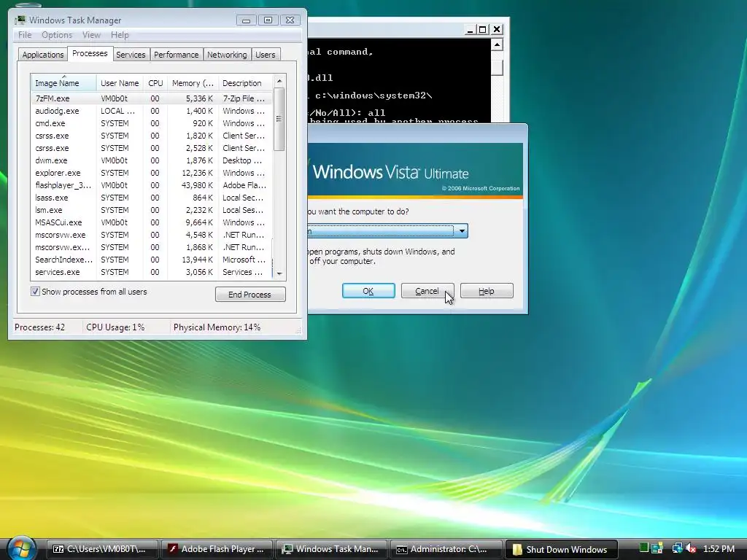
Task: Click the network connection tray icon
Action: coord(676,548)
